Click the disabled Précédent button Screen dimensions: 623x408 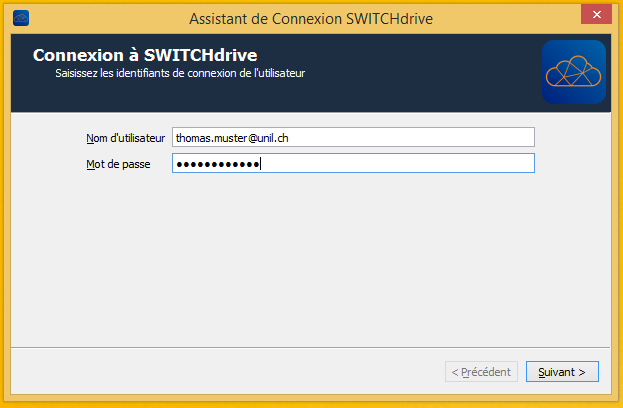tap(482, 372)
